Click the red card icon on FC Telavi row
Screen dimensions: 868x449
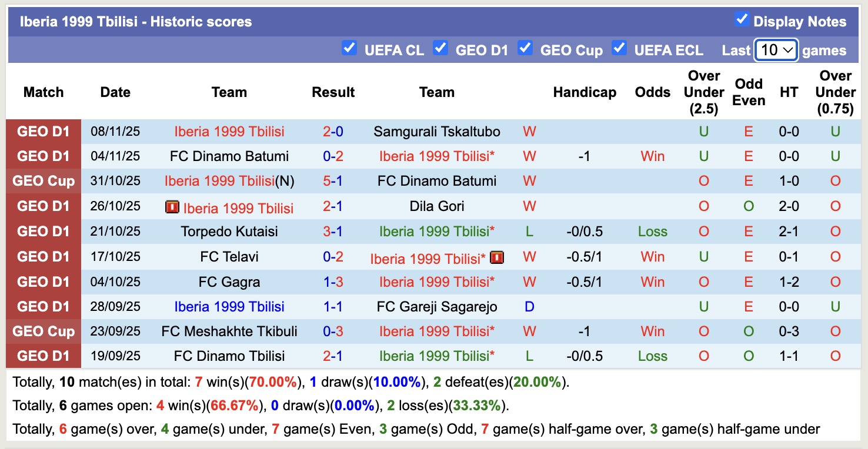[x=497, y=257]
